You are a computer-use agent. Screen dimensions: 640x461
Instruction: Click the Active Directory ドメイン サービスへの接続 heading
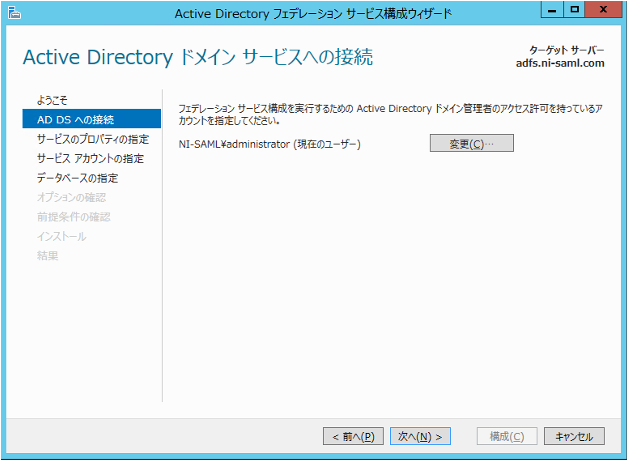click(198, 57)
